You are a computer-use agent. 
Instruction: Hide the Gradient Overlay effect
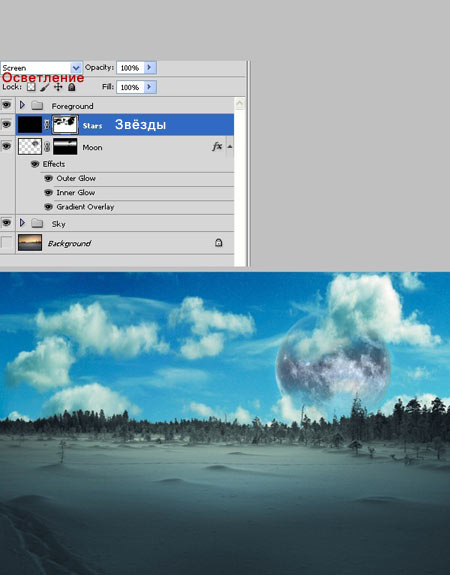(x=48, y=207)
